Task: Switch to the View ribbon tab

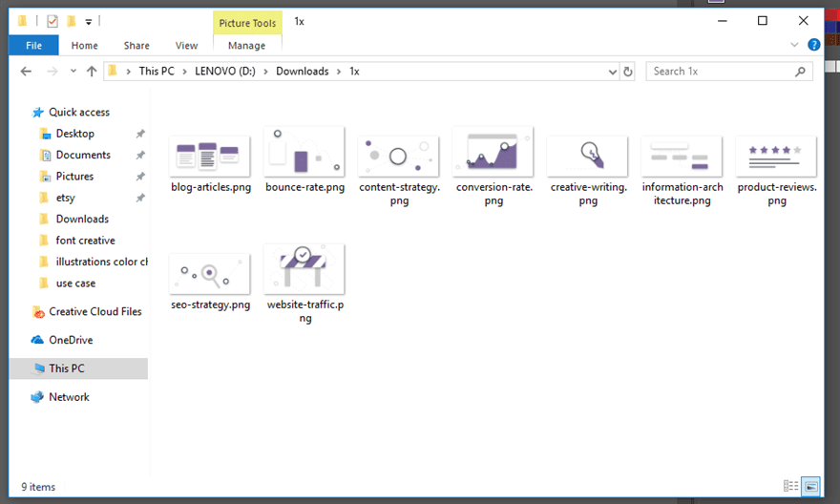Action: coord(186,45)
